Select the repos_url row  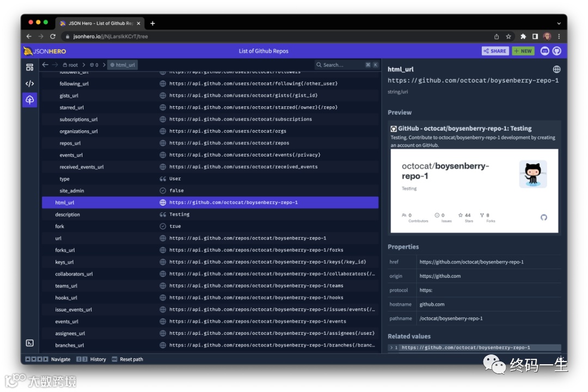point(210,143)
